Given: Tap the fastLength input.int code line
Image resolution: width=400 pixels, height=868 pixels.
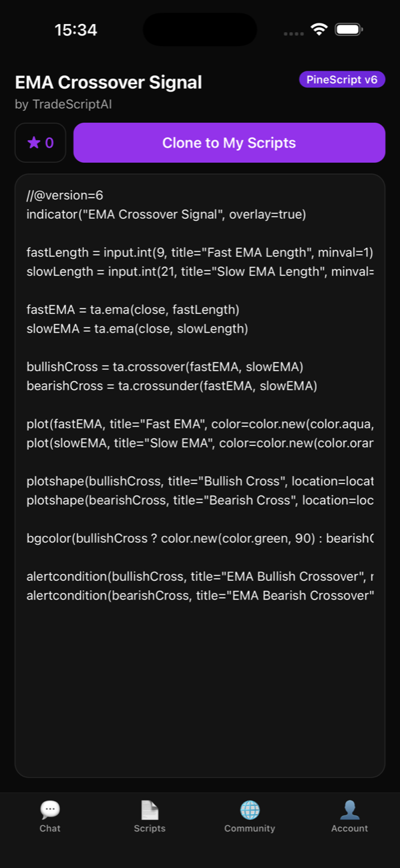Looking at the screenshot, I should (x=200, y=252).
